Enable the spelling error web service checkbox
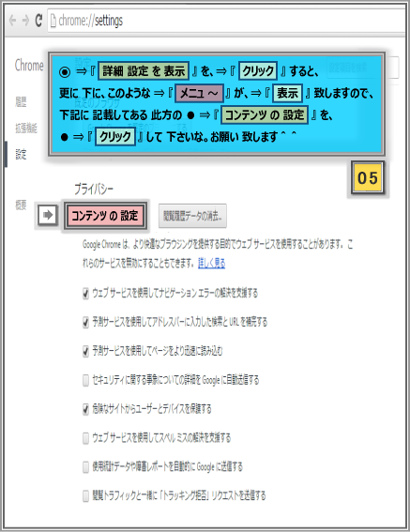The image size is (410, 532). point(86,438)
